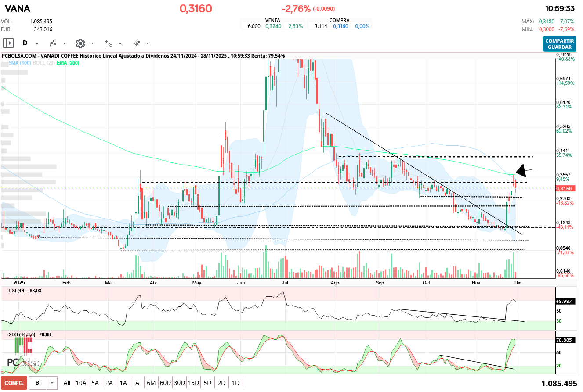The width and height of the screenshot is (583, 392).
Task: Click the add indicator icon
Action: click(109, 43)
